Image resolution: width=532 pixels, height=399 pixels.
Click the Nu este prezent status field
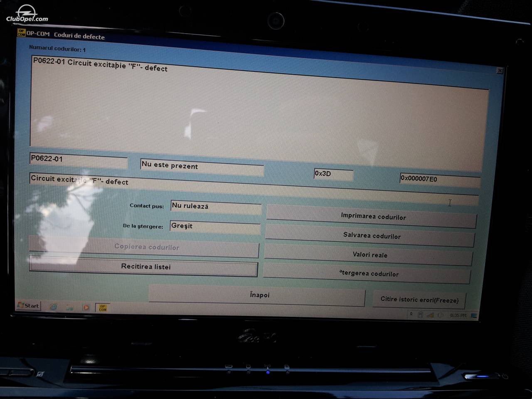point(202,166)
